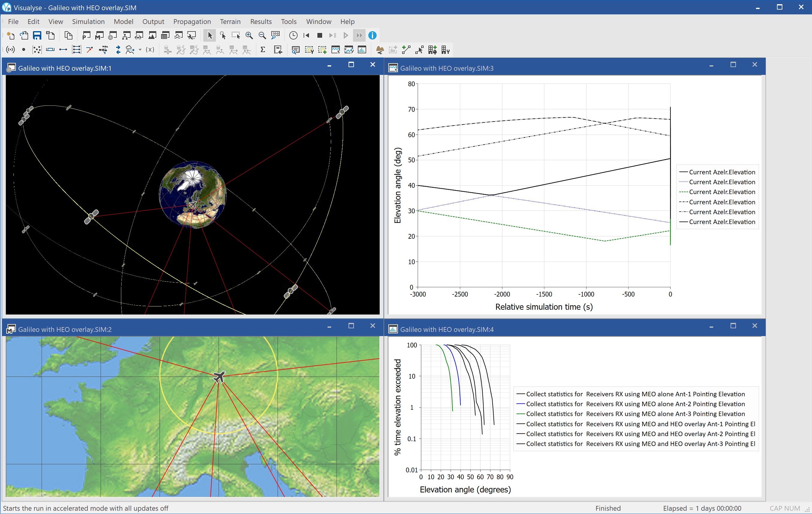The width and height of the screenshot is (812, 514).
Task: Reset zoom to 100 percent
Action: point(275,35)
